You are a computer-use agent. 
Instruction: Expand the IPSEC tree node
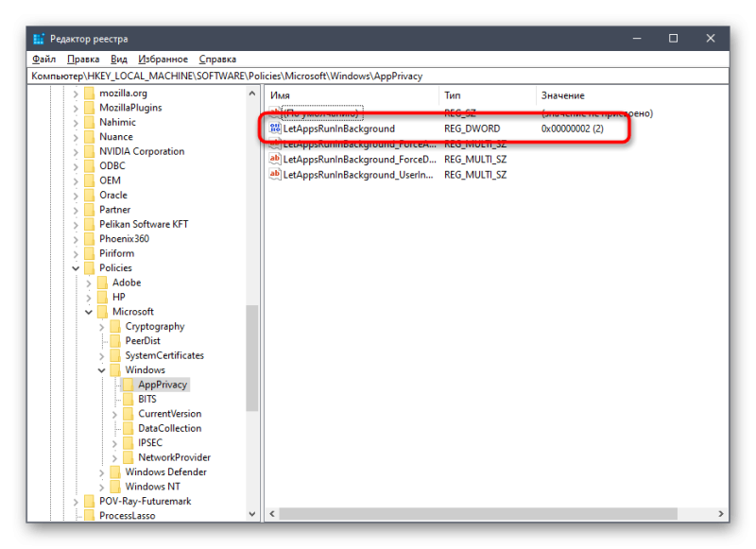(x=114, y=443)
